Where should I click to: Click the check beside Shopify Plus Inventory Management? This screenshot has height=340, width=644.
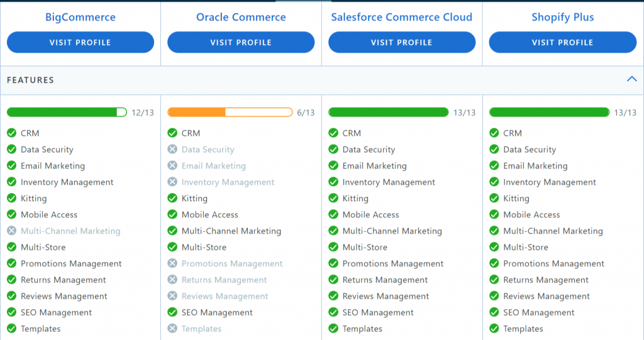coord(494,182)
